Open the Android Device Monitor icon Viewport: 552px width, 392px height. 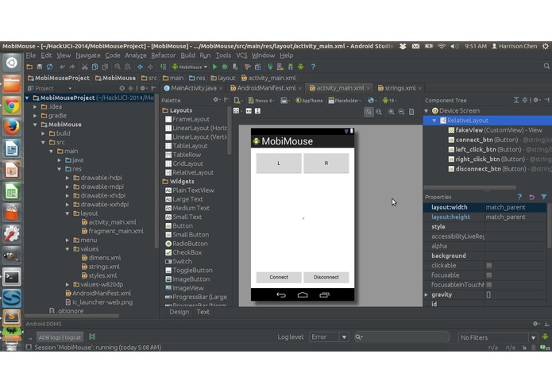(x=301, y=67)
